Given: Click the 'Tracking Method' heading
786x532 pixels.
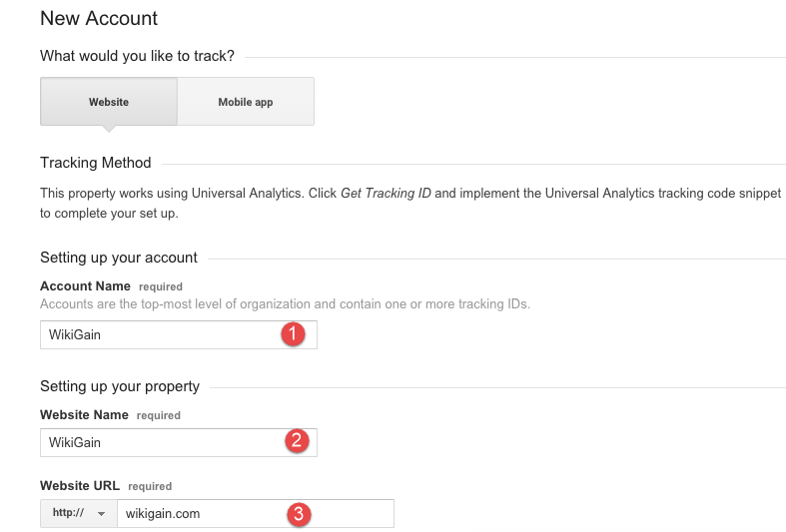Looking at the screenshot, I should [96, 163].
